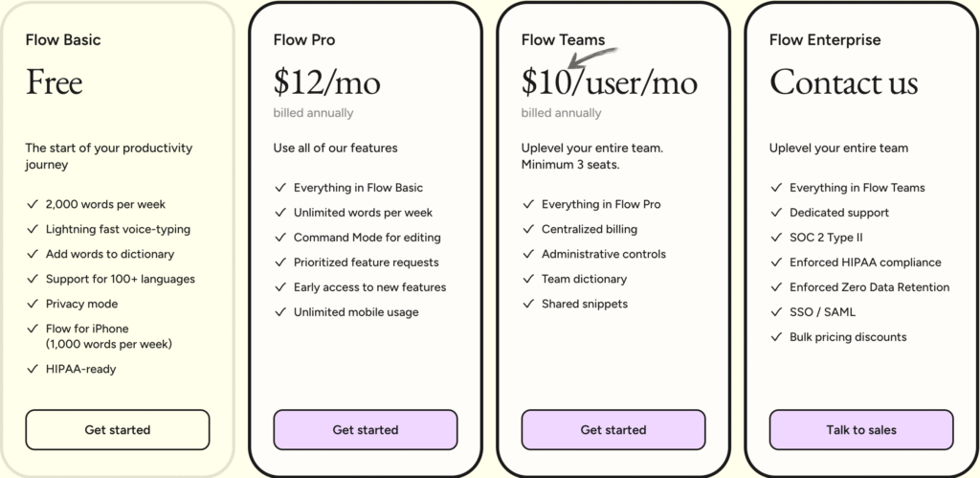Click checkmark next to Privacy mode
980x478 pixels.
pos(32,304)
